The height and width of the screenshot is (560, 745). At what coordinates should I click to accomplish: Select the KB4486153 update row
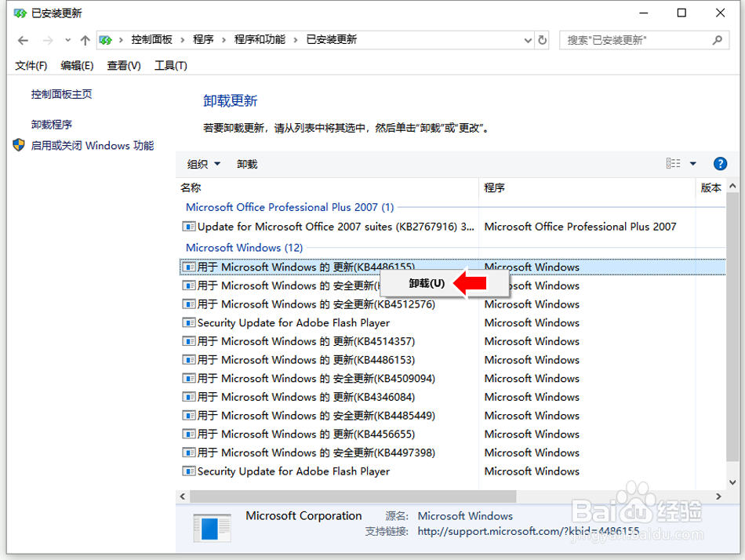pos(452,360)
